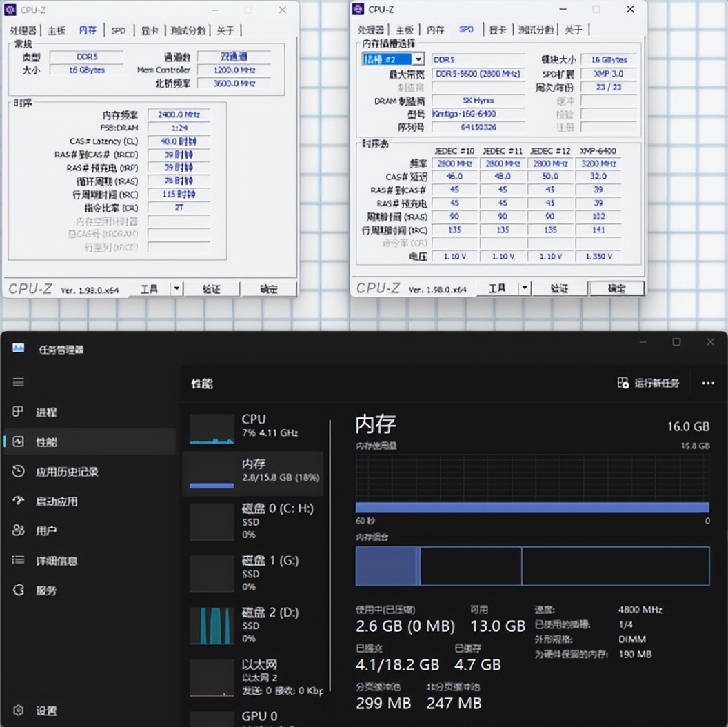Image resolution: width=728 pixels, height=727 pixels.
Task: Open the 启动应用 (Startup apps) page
Action: [x=57, y=501]
